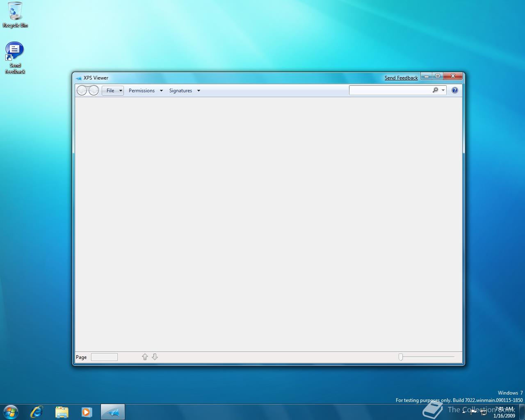Click the Back navigation button in XPS Viewer
This screenshot has height=420, width=525.
click(82, 90)
